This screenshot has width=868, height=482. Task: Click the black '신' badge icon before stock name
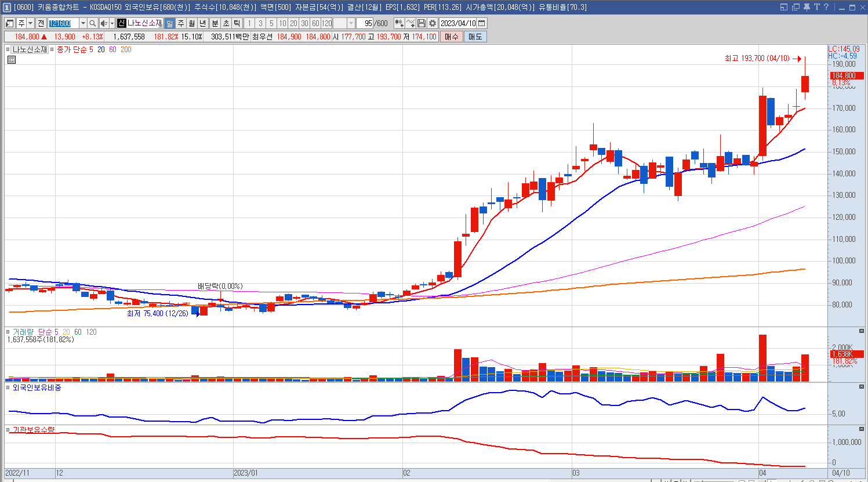click(121, 23)
